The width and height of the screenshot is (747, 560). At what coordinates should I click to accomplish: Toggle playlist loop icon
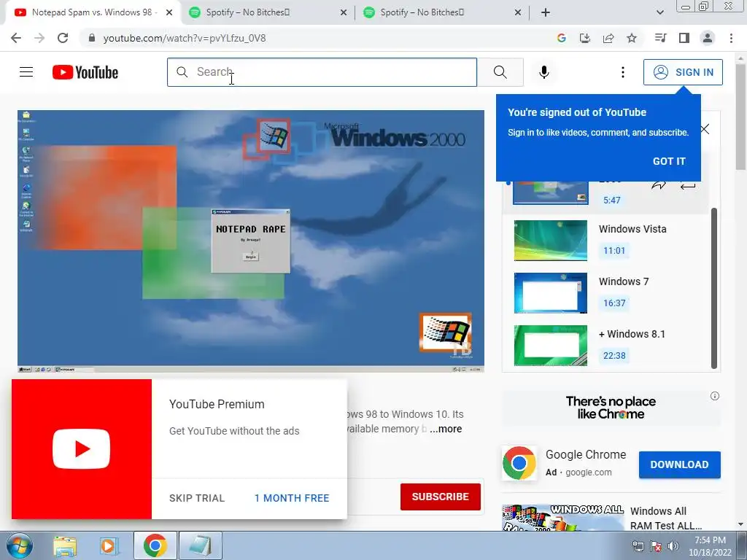(x=687, y=185)
